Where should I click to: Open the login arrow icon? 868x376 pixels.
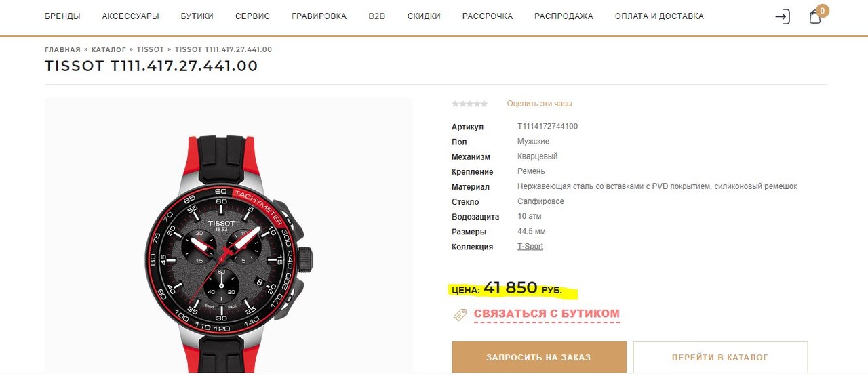[x=783, y=16]
